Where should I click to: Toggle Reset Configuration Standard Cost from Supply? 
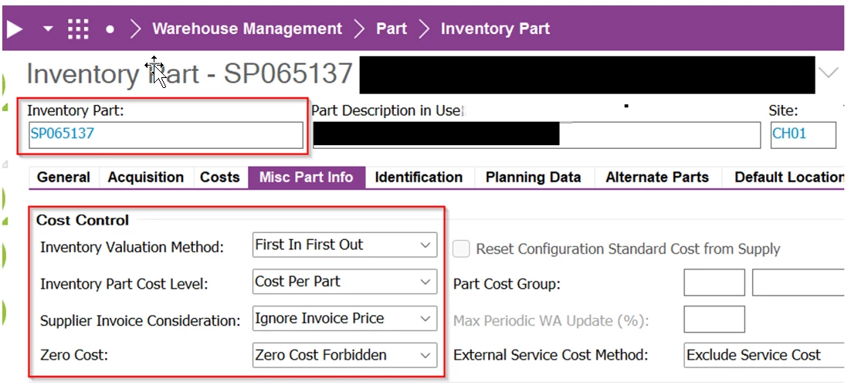(462, 249)
